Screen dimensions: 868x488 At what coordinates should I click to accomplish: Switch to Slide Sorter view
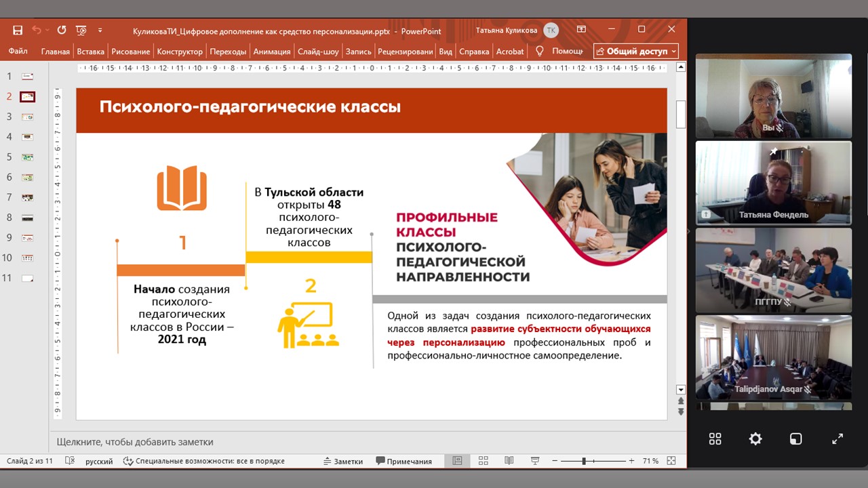click(484, 461)
